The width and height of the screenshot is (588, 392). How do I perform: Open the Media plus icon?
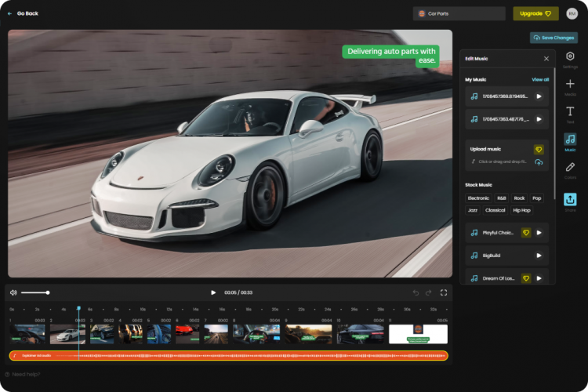point(570,84)
